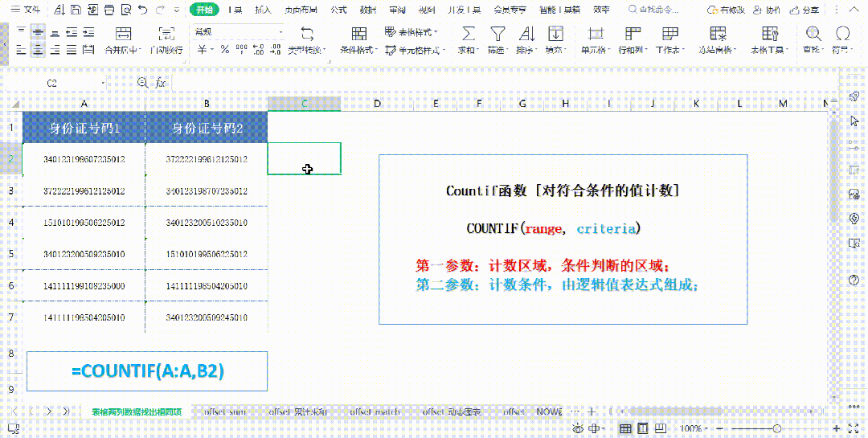
Task: Switch to page layout view icon
Action: (x=643, y=428)
